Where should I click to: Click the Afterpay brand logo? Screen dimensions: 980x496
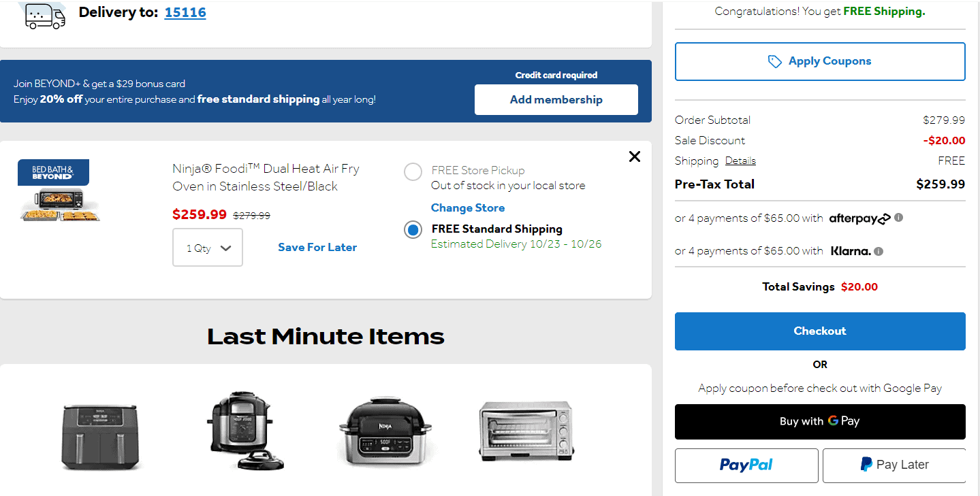[x=858, y=218]
